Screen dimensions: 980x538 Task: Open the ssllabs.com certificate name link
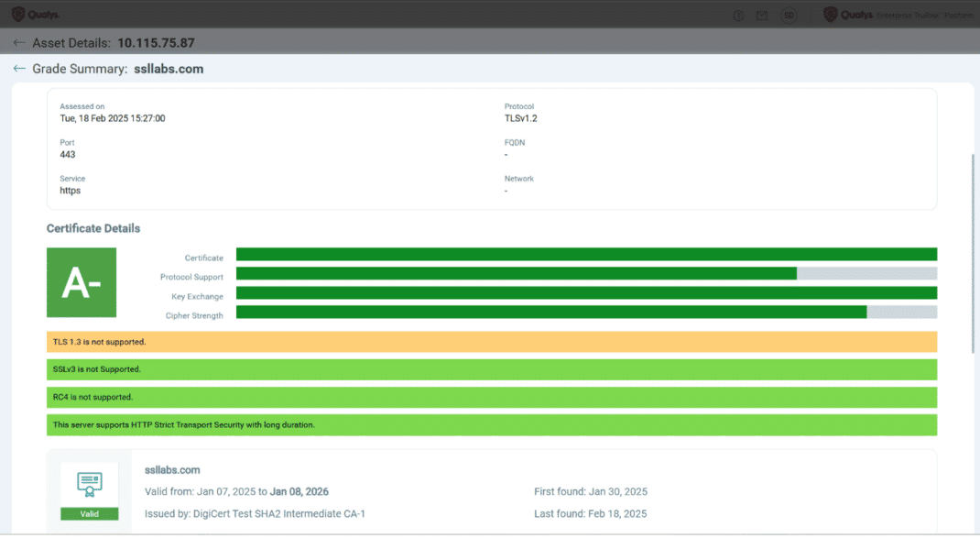coord(172,470)
